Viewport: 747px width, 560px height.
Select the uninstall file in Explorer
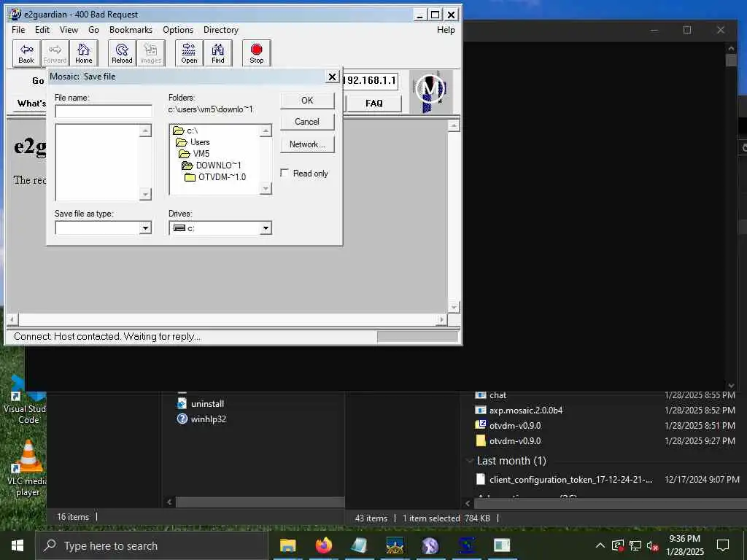200,404
